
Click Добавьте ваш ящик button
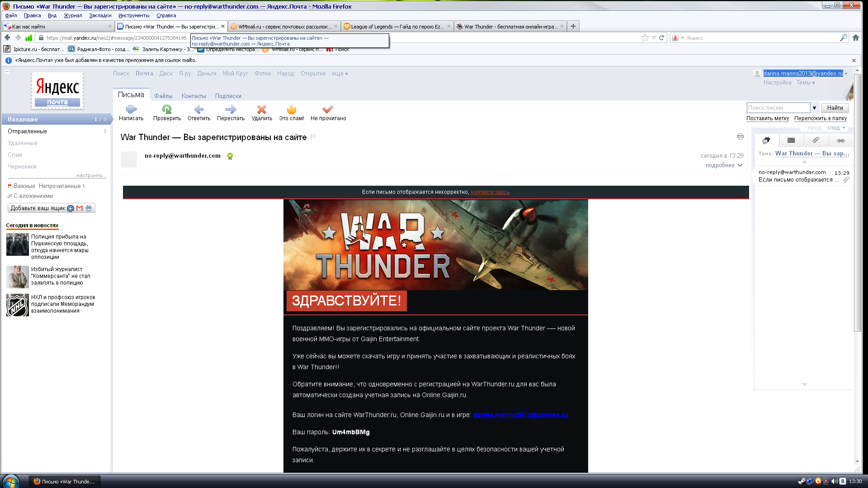coord(52,208)
